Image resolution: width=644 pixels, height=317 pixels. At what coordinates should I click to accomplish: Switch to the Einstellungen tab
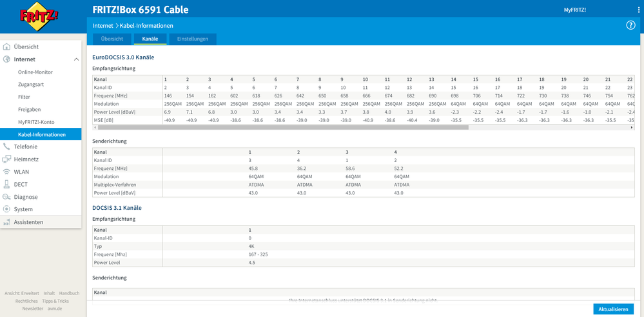pos(193,39)
